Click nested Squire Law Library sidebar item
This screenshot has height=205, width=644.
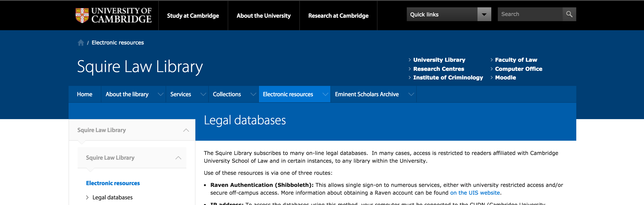click(110, 158)
